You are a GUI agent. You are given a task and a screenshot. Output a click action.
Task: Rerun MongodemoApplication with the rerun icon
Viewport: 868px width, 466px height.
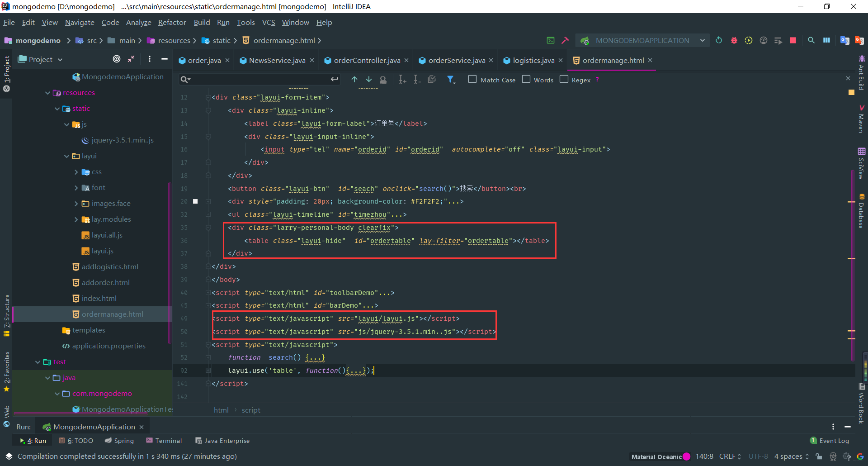(719, 40)
